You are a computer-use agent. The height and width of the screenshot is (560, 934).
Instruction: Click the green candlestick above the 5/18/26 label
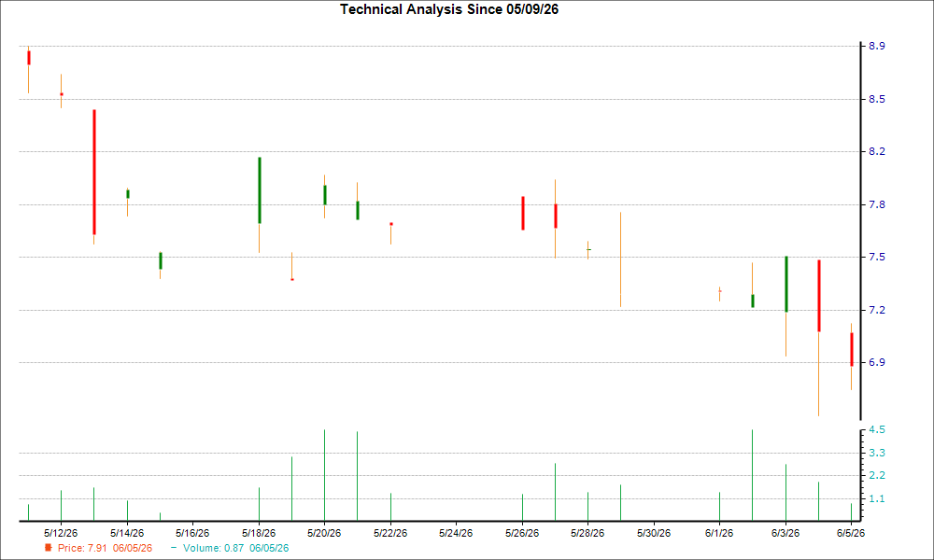[x=259, y=190]
